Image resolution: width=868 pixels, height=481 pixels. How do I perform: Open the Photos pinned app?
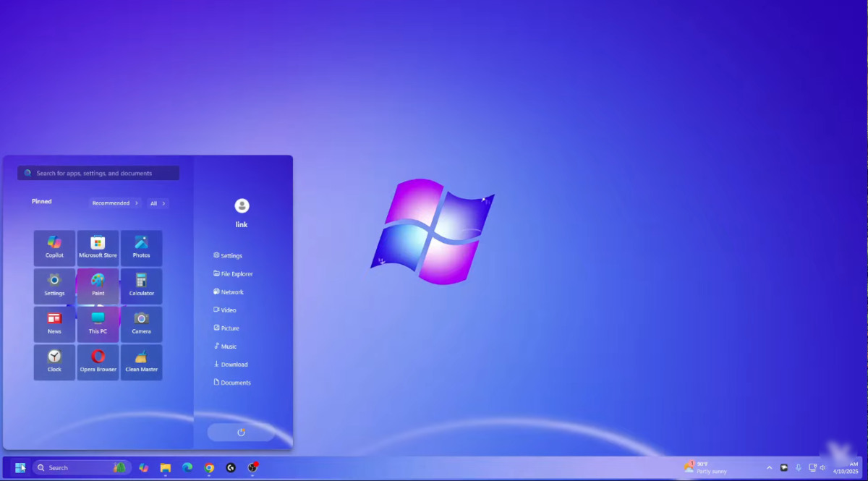(141, 248)
